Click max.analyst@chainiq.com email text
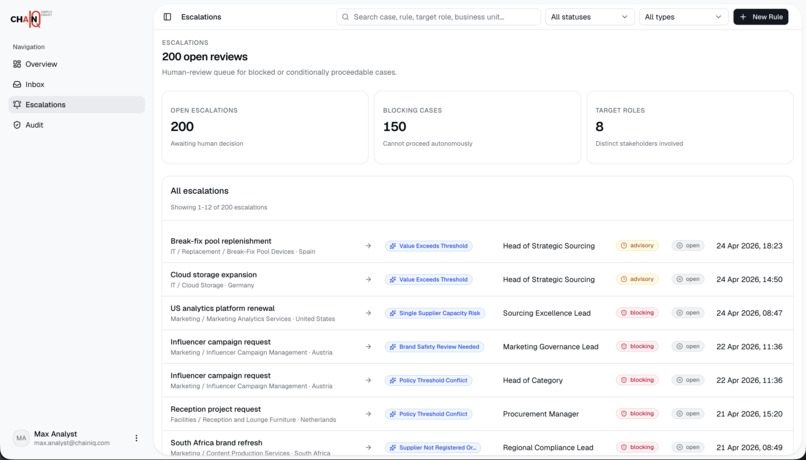Viewport: 806px width, 460px height. pyautogui.click(x=72, y=443)
